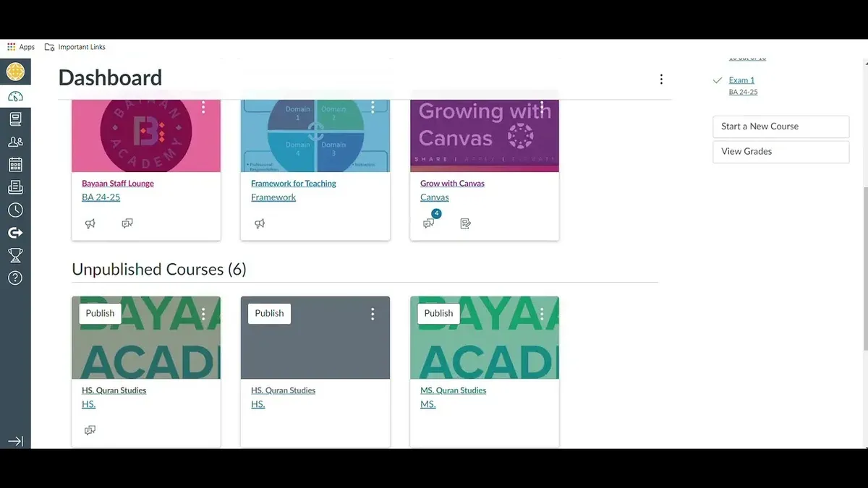The height and width of the screenshot is (488, 868).
Task: Open Grow with Canvas card options menu
Action: 542,107
